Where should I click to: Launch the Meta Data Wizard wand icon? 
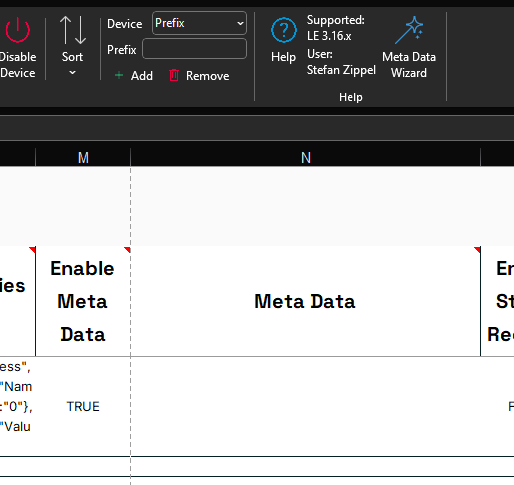(409, 30)
